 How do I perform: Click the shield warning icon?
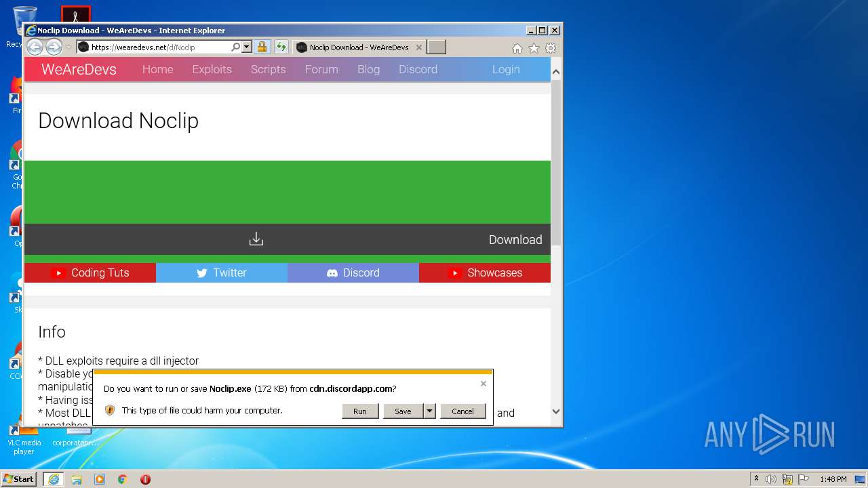point(110,410)
